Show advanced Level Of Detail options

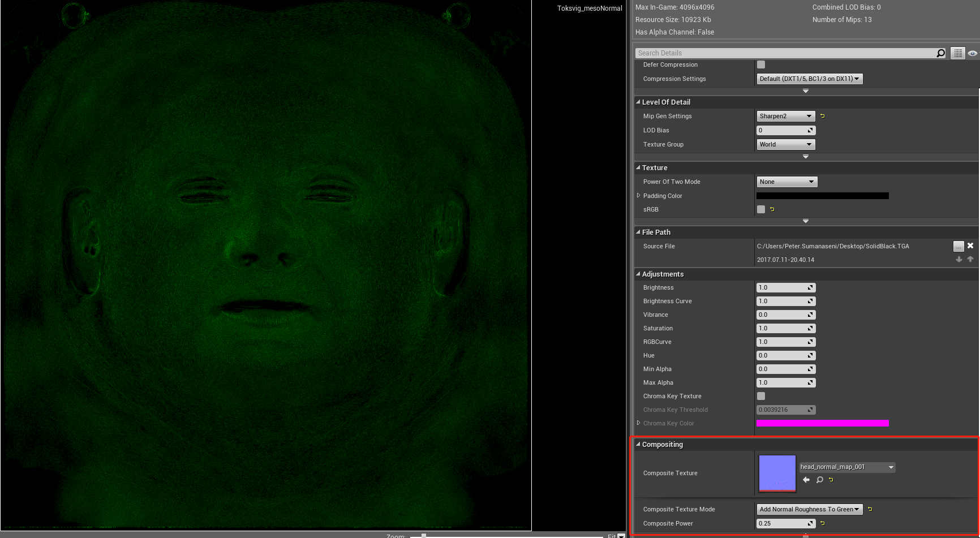806,156
